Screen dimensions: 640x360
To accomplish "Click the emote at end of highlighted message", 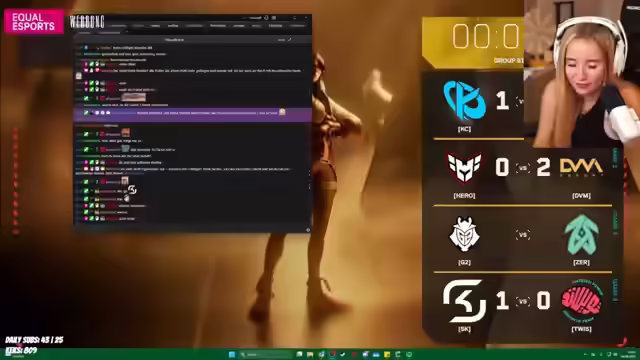I will [282, 111].
